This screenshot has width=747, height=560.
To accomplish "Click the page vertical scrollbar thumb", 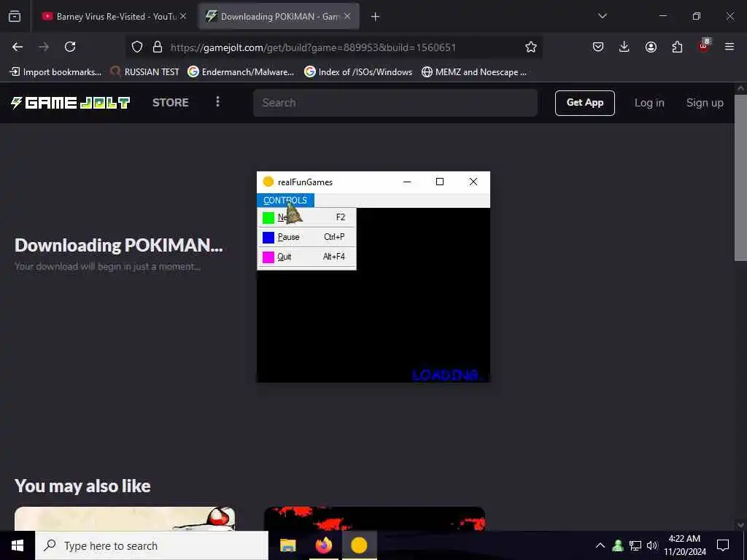I will [x=740, y=178].
